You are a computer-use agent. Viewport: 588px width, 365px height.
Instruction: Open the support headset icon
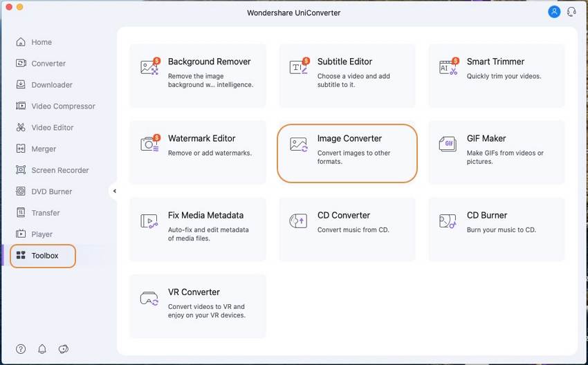(x=571, y=12)
